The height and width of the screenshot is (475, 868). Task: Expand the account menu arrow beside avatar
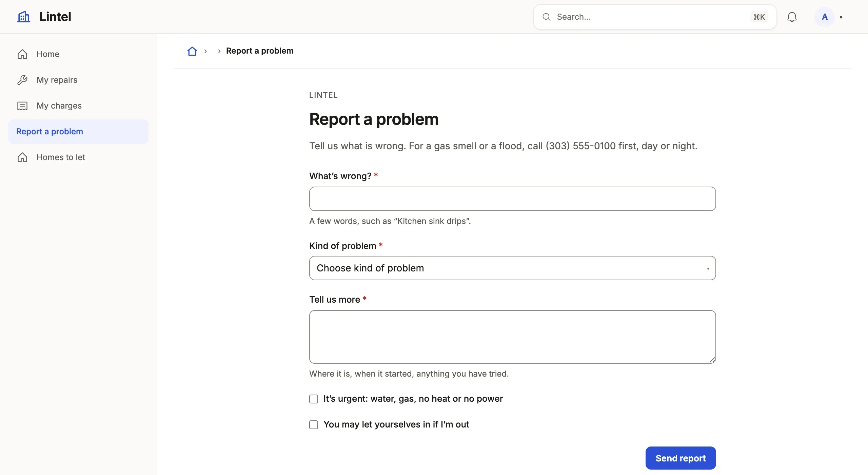pos(841,17)
